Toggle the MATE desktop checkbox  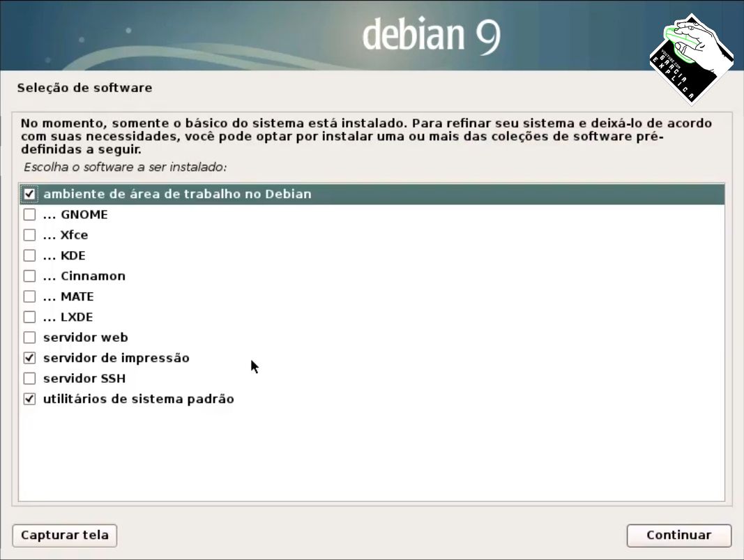(29, 296)
